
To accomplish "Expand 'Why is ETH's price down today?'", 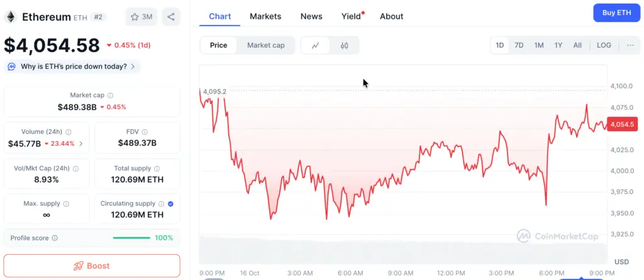I will 72,67.
